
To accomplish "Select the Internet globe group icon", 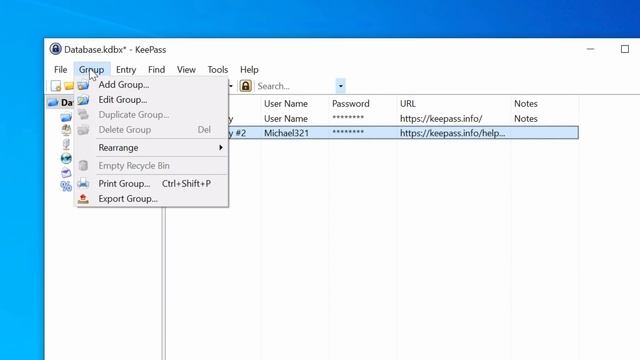I will (x=66, y=158).
